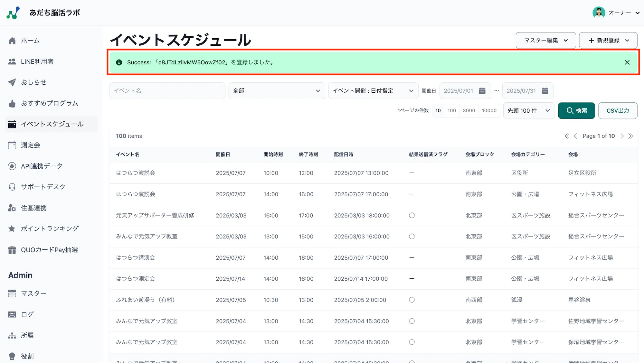Select the star icon for ポイントランキング
The width and height of the screenshot is (644, 363).
tap(12, 228)
